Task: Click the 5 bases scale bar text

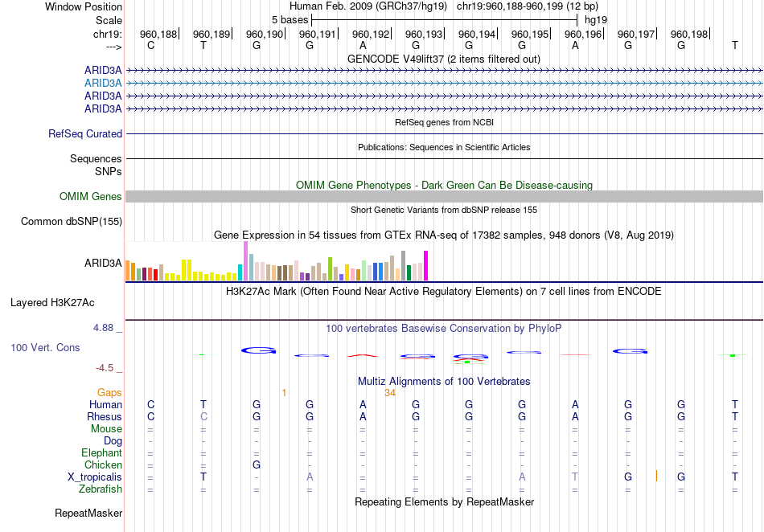Action: pos(290,20)
